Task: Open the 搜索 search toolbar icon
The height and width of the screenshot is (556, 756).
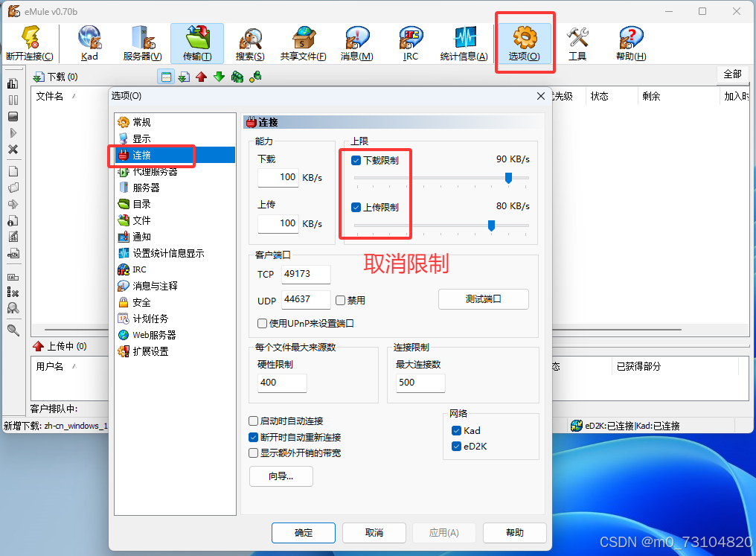Action: [250, 43]
